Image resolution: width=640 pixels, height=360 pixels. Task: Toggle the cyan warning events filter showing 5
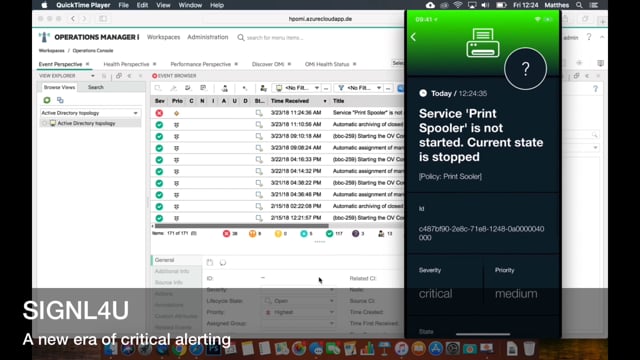click(x=306, y=233)
